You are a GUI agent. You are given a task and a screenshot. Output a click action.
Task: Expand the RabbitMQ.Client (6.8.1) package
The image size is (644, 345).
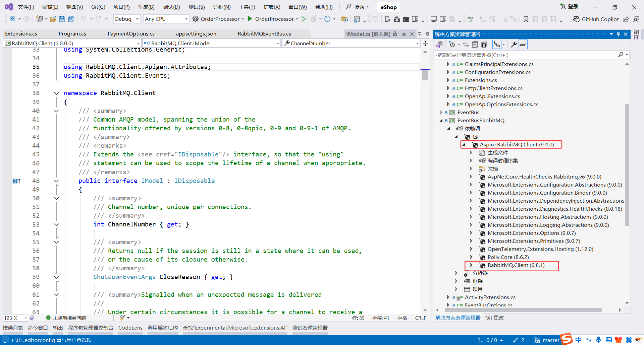(471, 265)
